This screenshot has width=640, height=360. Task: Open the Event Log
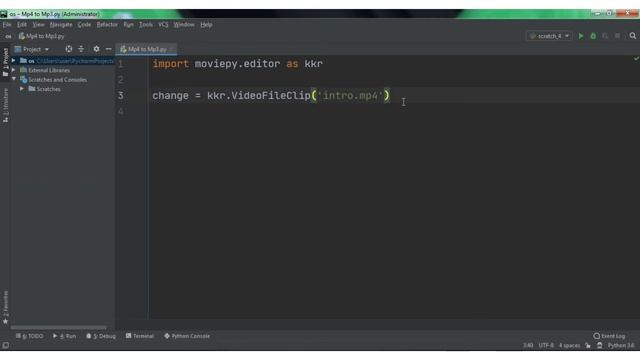coord(609,336)
